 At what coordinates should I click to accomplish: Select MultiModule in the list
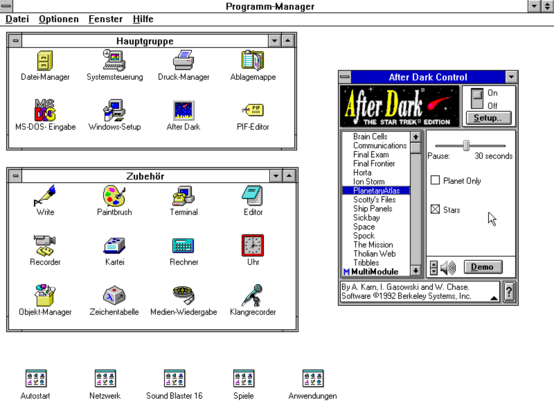pyautogui.click(x=371, y=271)
